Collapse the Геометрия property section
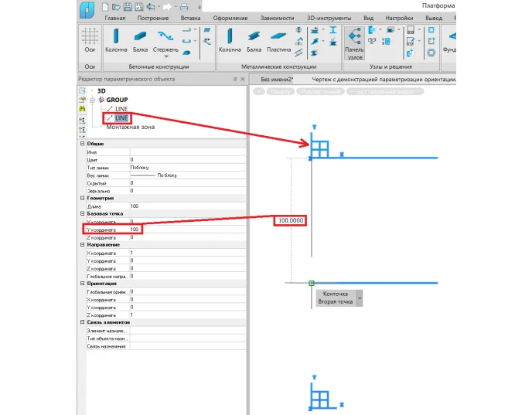The height and width of the screenshot is (415, 532). coord(82,198)
